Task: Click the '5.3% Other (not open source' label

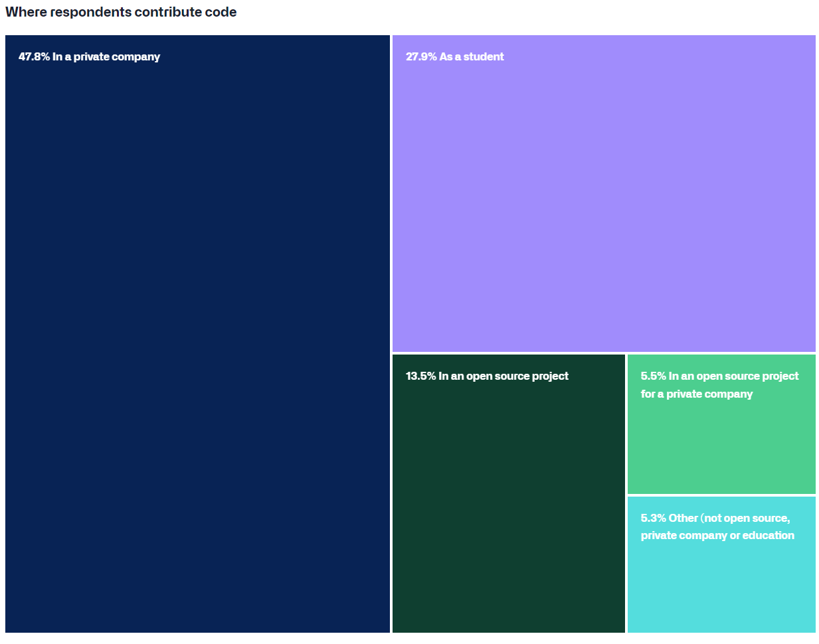Action: coord(717,526)
